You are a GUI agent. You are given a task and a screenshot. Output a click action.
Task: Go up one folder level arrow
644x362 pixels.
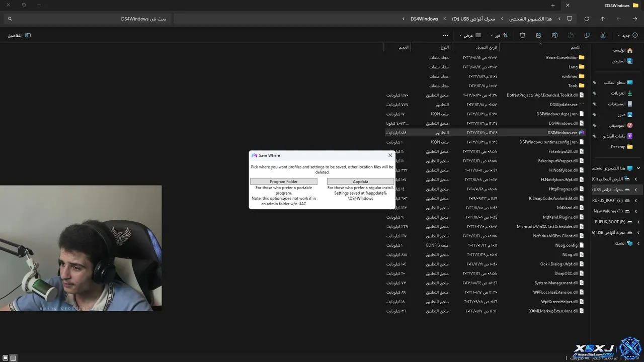coord(602,19)
